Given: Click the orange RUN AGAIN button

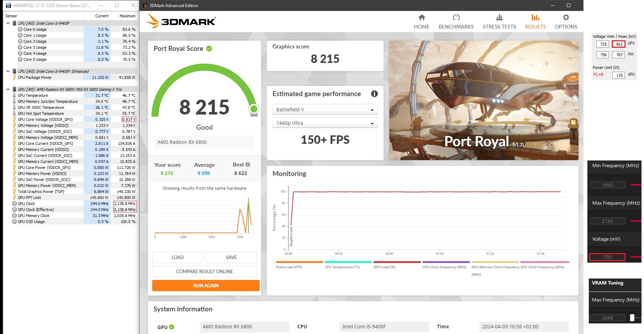Looking at the screenshot, I should (206, 286).
